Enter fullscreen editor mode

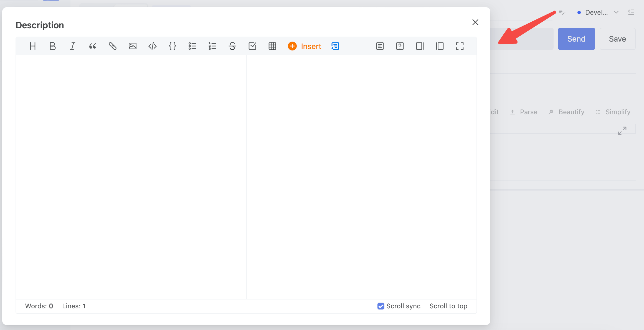(x=460, y=46)
